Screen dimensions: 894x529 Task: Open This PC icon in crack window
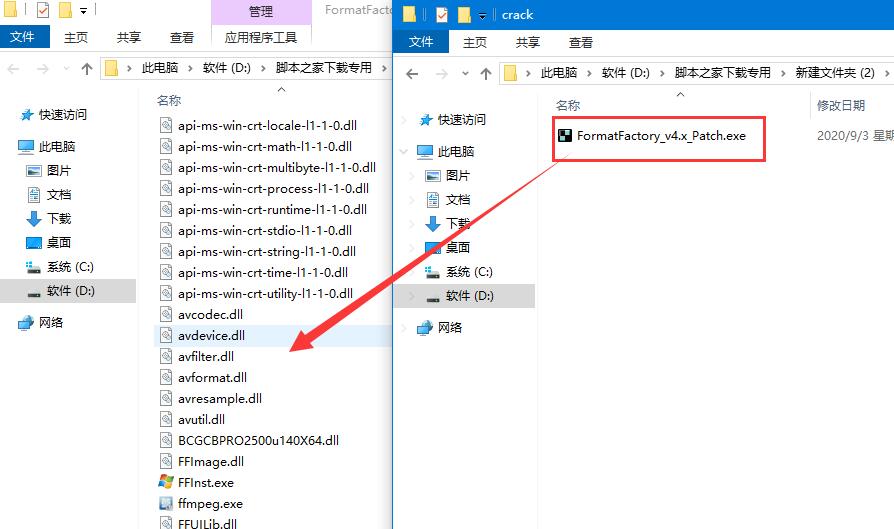coord(425,152)
